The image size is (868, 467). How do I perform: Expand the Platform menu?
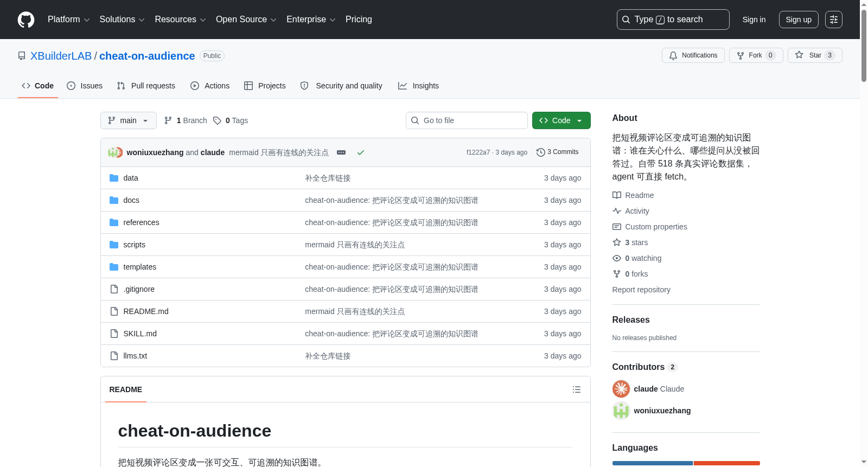(68, 20)
